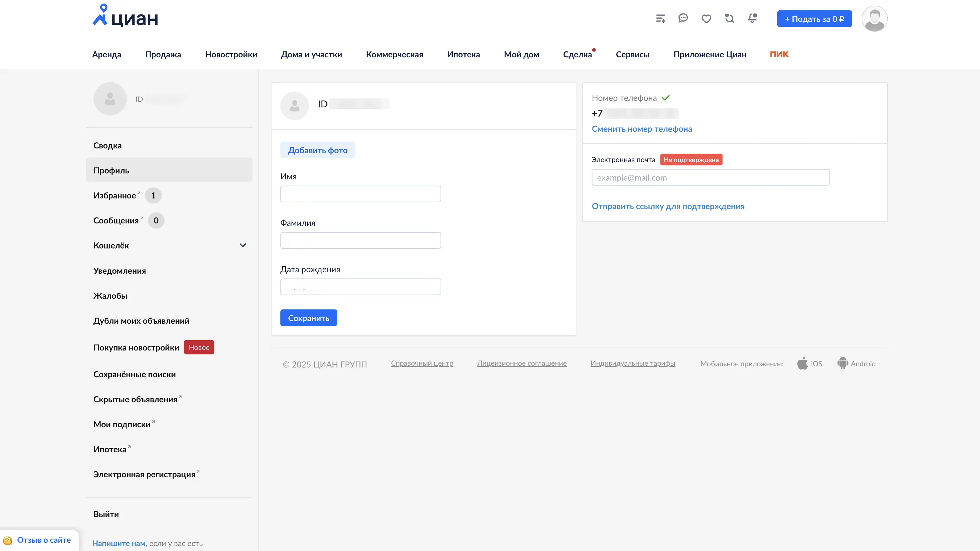The width and height of the screenshot is (980, 551).
Task: Open the chat messages bubble icon
Action: coord(683,18)
